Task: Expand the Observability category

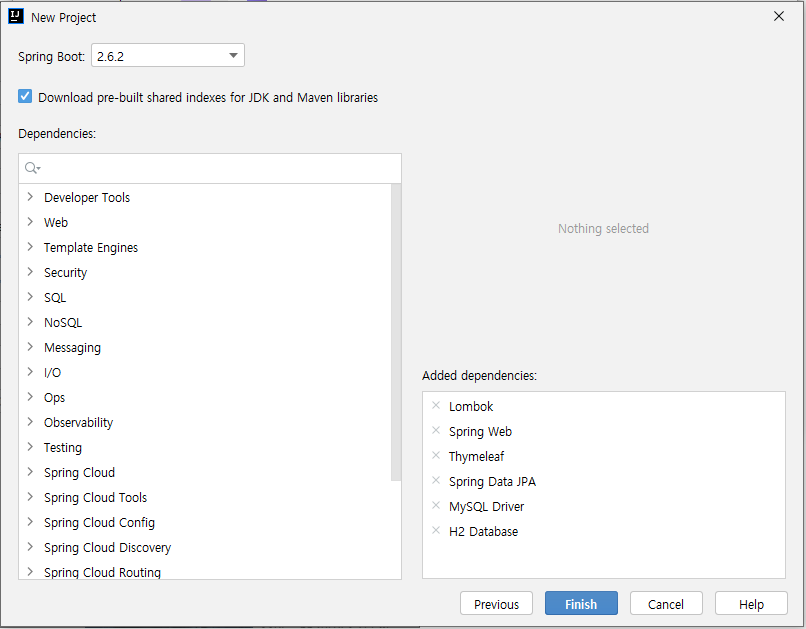Action: (30, 422)
